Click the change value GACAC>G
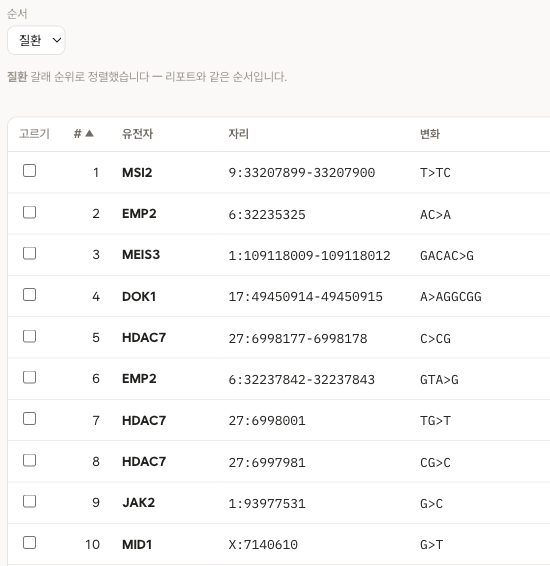The height and width of the screenshot is (566, 550). [447, 256]
